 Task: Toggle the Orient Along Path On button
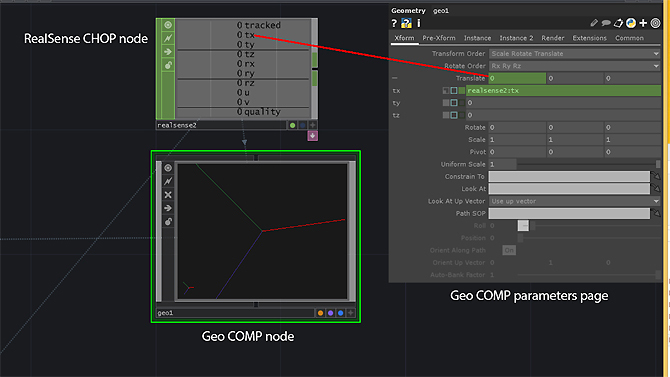tap(508, 250)
